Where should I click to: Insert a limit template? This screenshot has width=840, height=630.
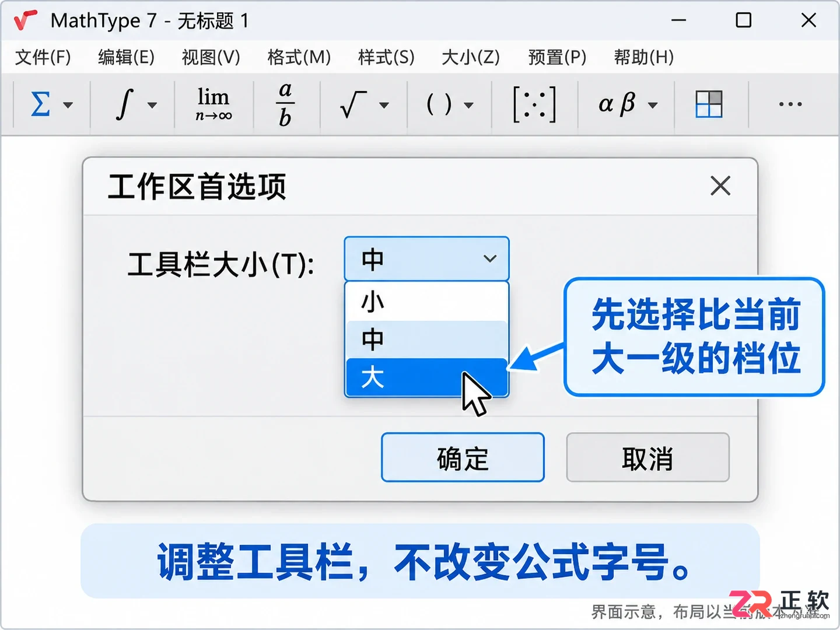(213, 104)
